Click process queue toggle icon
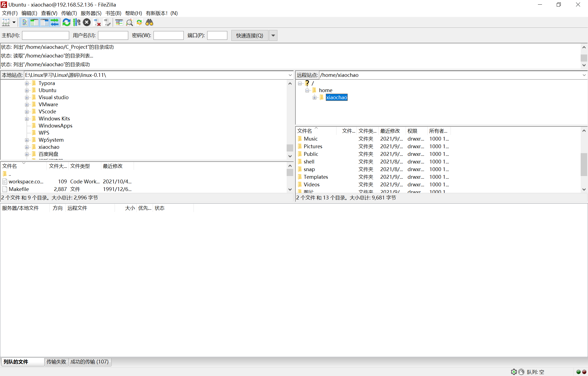 pyautogui.click(x=77, y=22)
